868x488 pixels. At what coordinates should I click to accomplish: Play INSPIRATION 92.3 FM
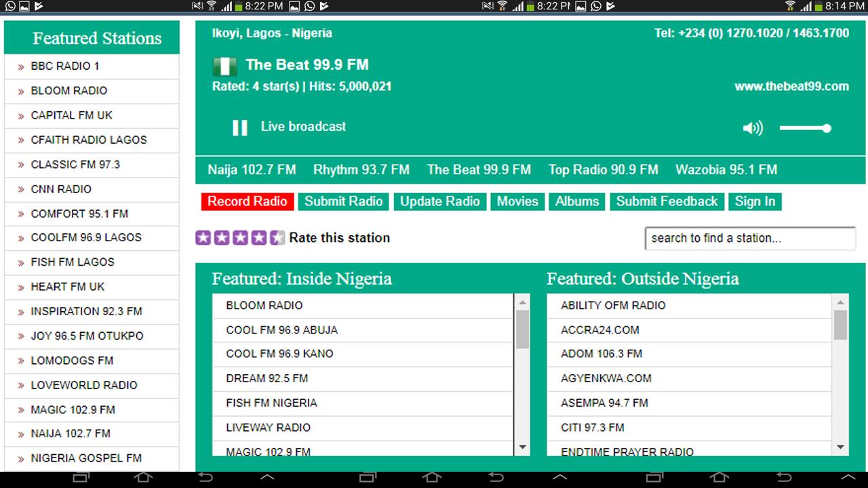[x=92, y=312]
